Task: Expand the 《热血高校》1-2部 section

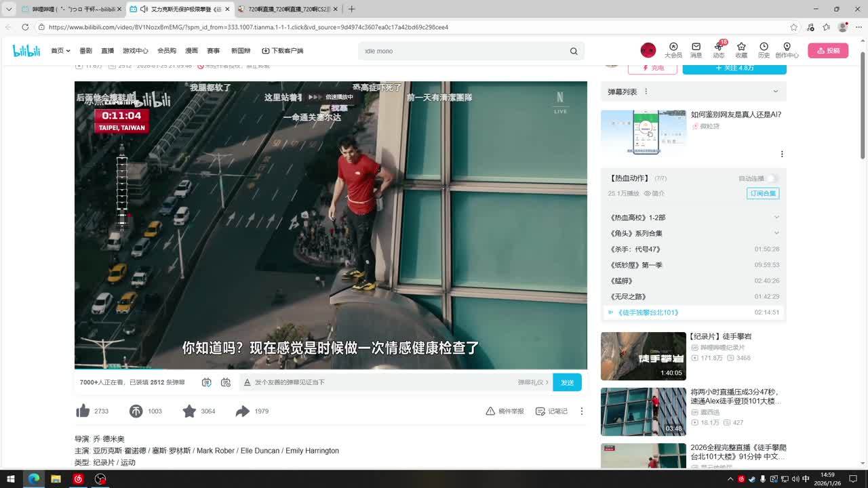Action: coord(776,218)
